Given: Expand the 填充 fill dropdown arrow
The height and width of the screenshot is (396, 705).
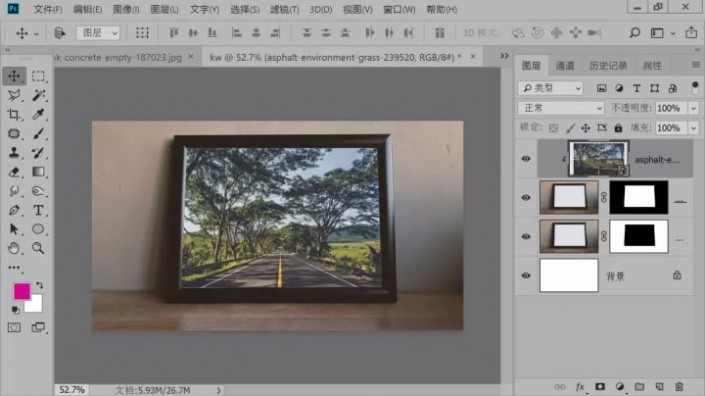Looking at the screenshot, I should click(x=693, y=128).
